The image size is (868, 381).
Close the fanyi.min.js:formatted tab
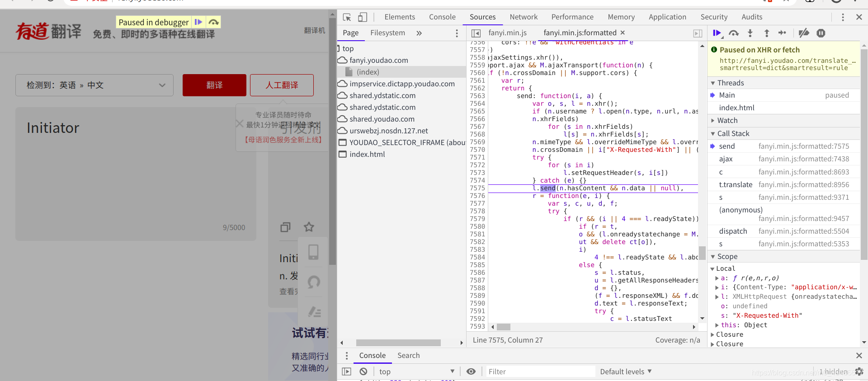pyautogui.click(x=623, y=33)
